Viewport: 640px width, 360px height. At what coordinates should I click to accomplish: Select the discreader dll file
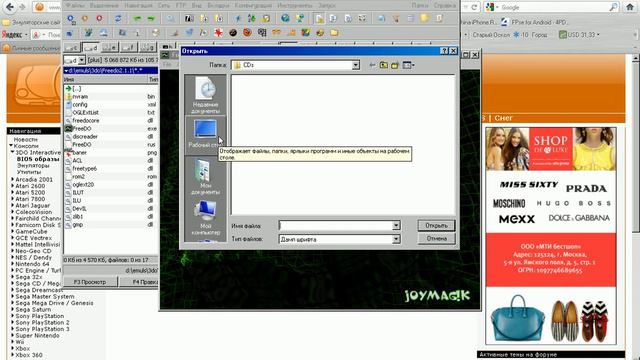110,137
